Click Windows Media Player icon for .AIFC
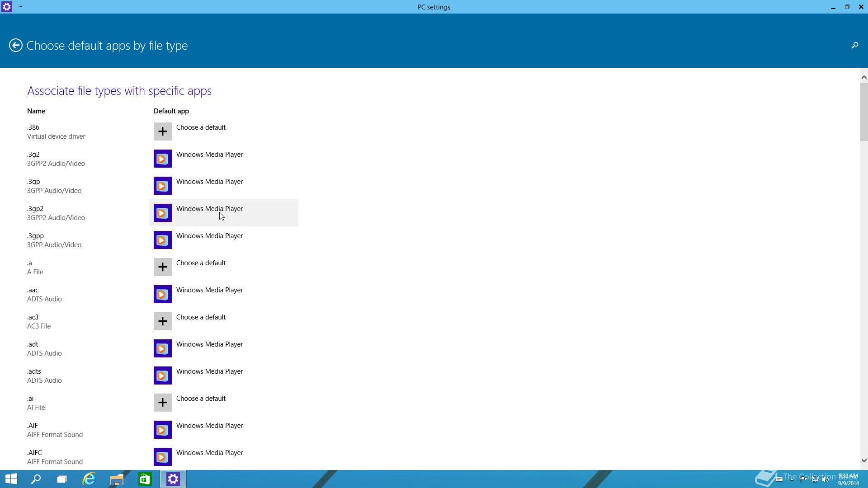868x488 pixels. click(x=163, y=457)
